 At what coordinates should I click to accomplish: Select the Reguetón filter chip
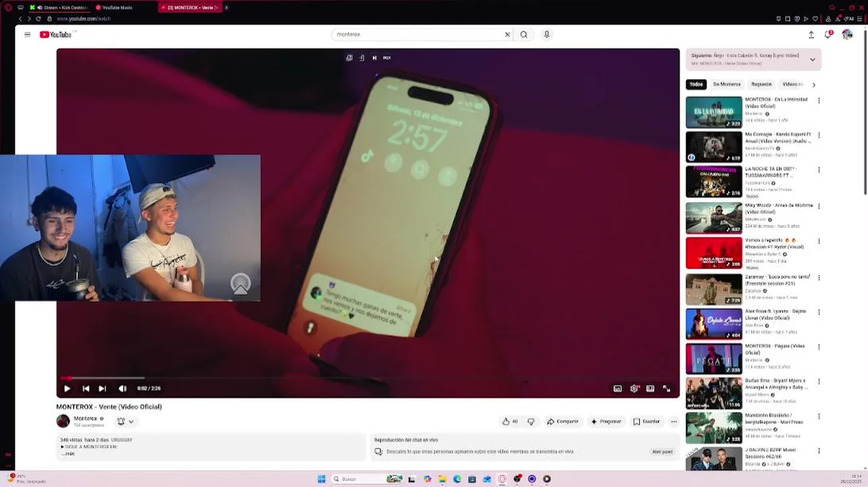click(x=761, y=85)
